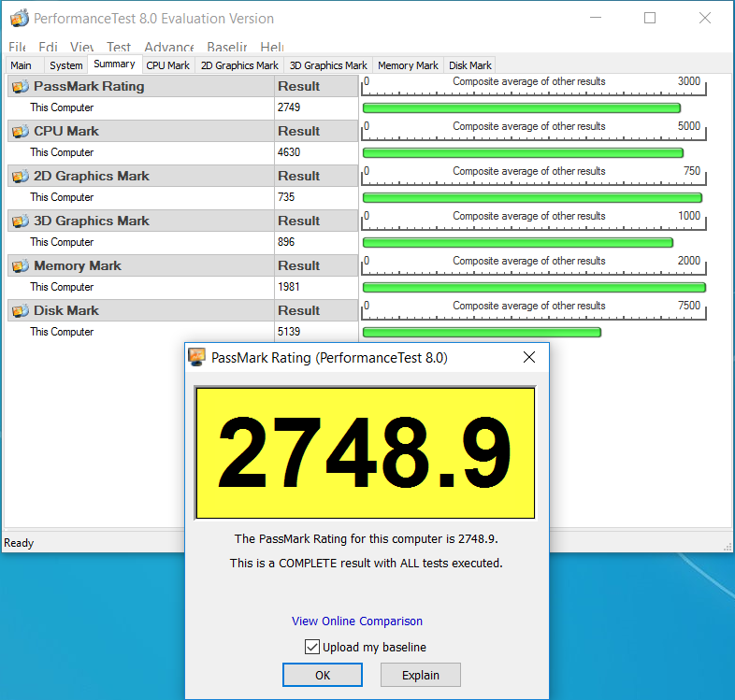Click the Ready status bar text
Image resolution: width=735 pixels, height=700 pixels.
click(19, 543)
